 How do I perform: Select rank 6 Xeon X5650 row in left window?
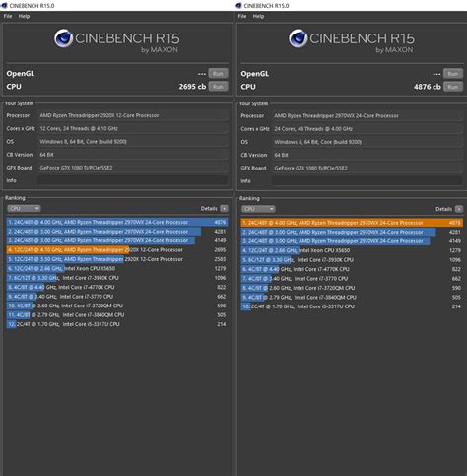click(117, 268)
